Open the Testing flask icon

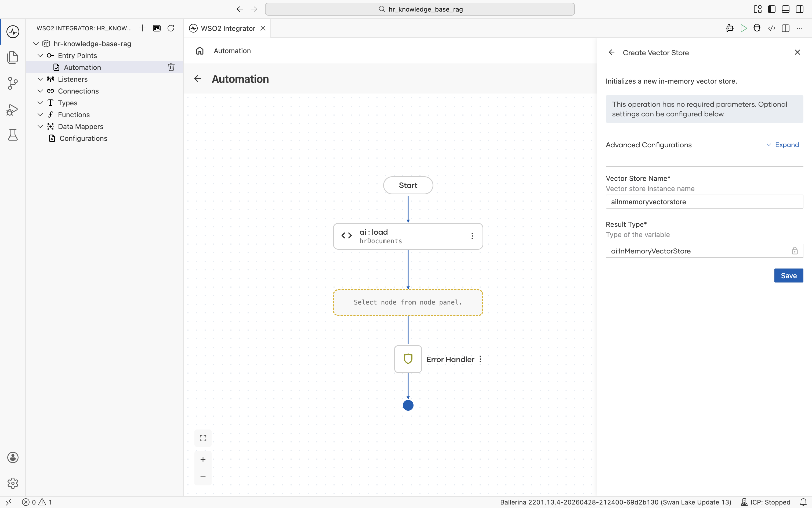[x=13, y=135]
